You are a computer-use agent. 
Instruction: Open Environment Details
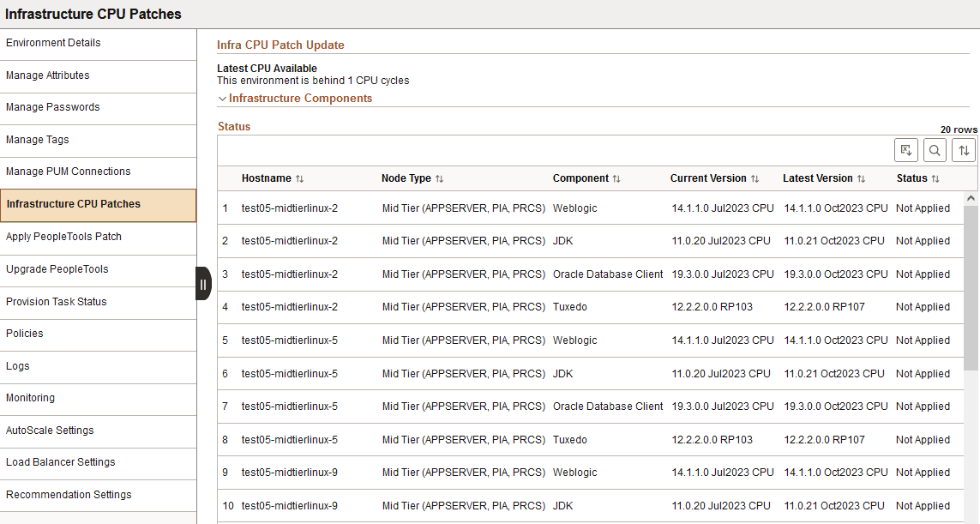tap(53, 42)
